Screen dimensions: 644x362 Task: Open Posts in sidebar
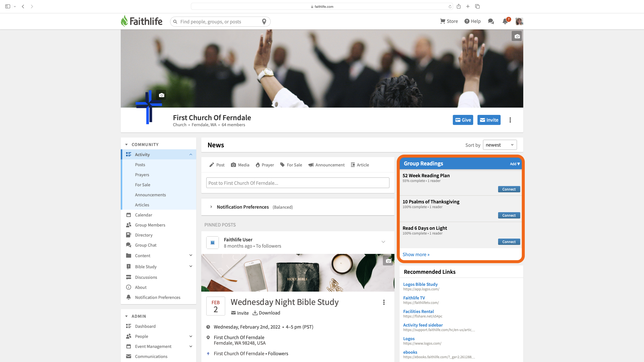(x=140, y=165)
